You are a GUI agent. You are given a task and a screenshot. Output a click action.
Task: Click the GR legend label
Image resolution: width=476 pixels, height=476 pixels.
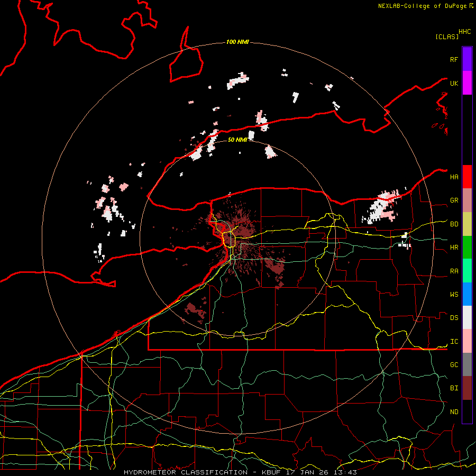pyautogui.click(x=454, y=200)
